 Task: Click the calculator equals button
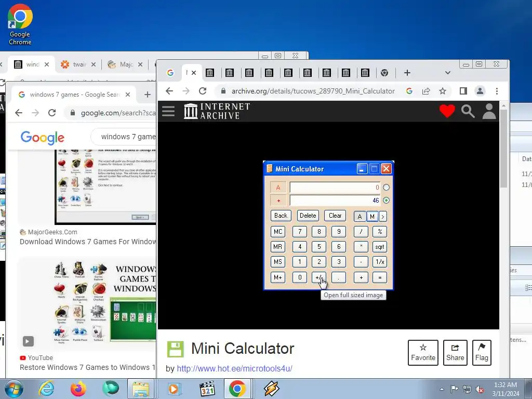click(x=380, y=277)
